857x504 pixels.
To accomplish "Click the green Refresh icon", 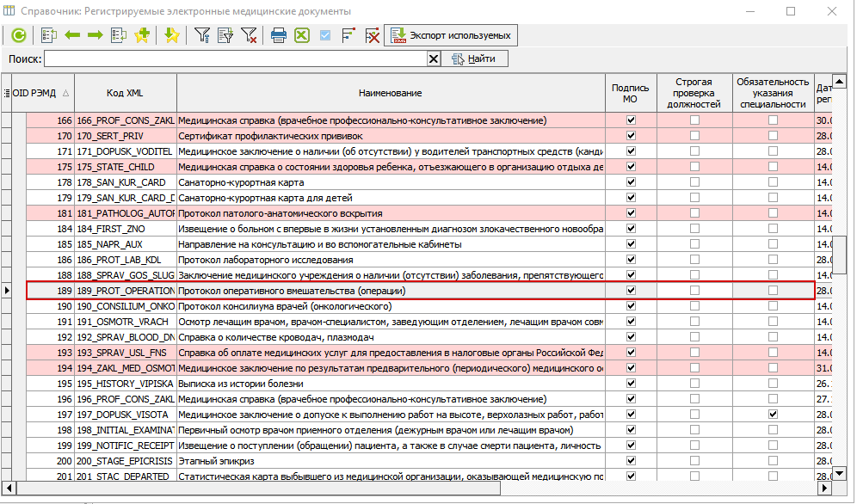I will (x=19, y=35).
